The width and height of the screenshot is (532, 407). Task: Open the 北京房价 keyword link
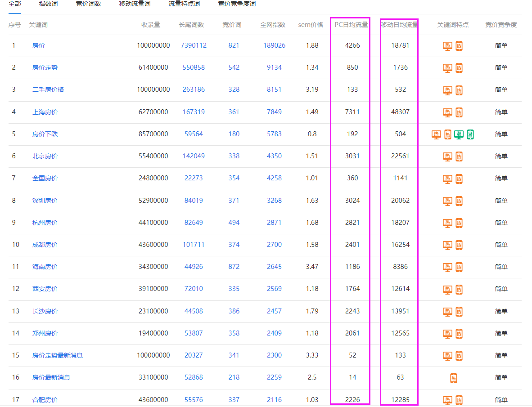pos(45,156)
